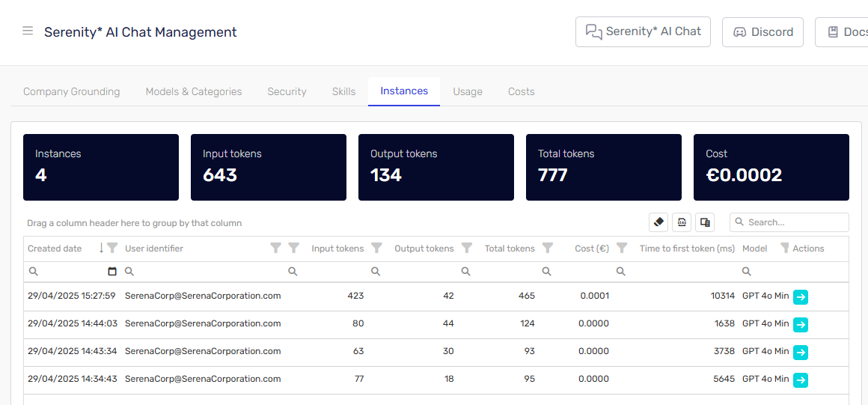The height and width of the screenshot is (405, 868).
Task: Click the arrow action for the 14:34:43 instance
Action: 801,380
